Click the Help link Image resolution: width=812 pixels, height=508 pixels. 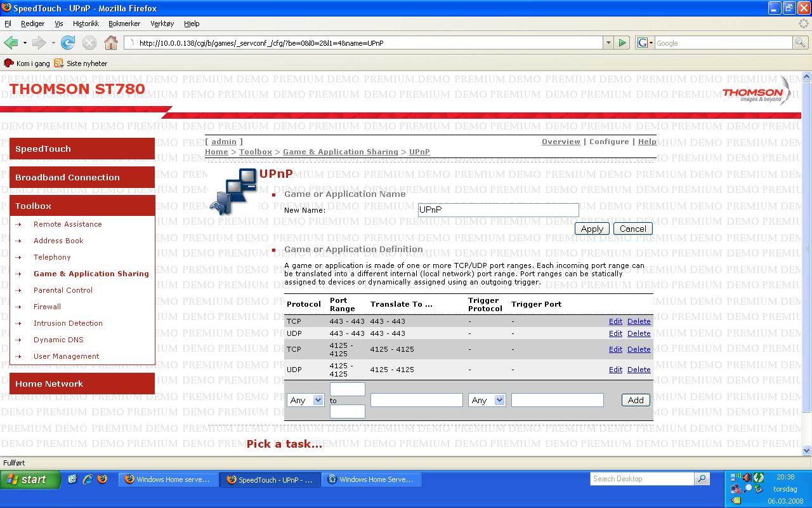(x=647, y=142)
